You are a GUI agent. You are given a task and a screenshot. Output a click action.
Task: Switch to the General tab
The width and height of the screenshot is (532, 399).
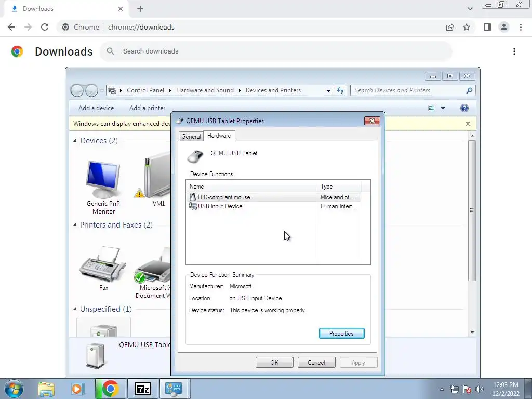coord(191,137)
